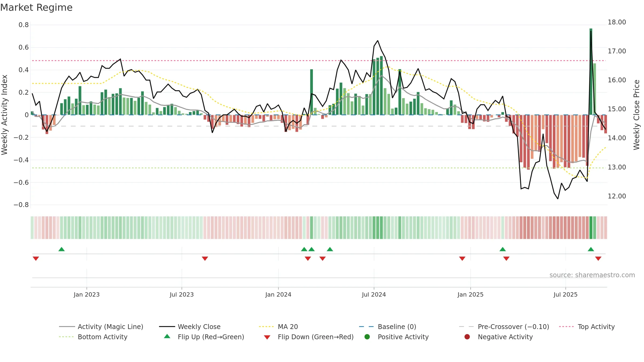Click the 0.6 activity axis tick
Screen dimensions: 644x362
click(24, 47)
